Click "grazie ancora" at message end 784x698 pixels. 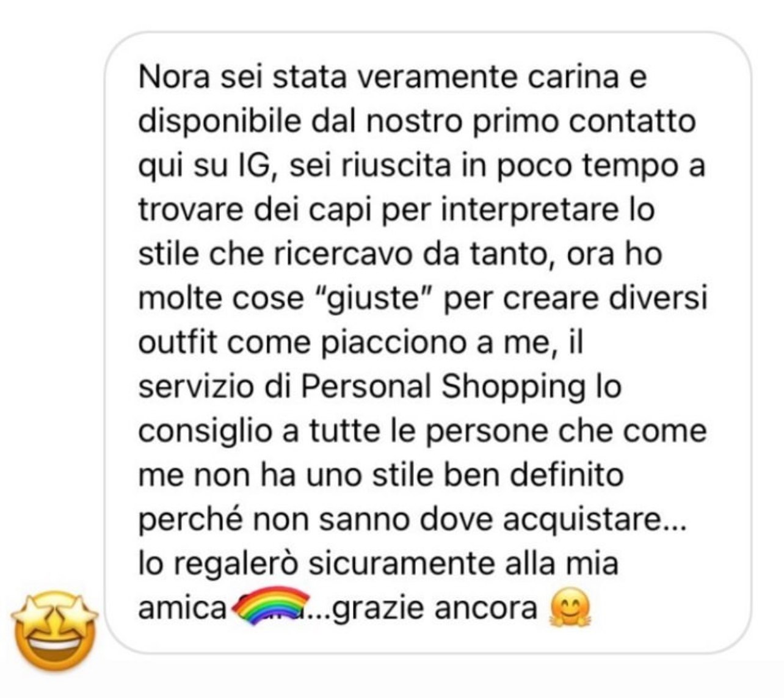pos(437,608)
